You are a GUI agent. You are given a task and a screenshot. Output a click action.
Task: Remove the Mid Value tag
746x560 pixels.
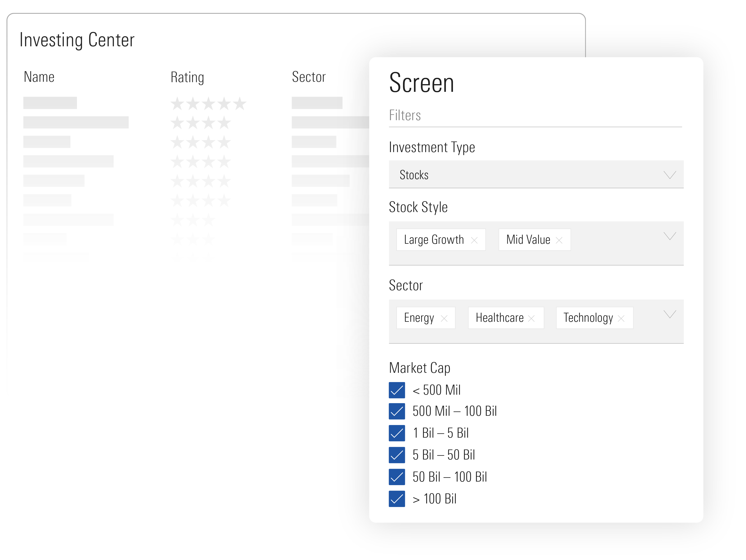click(x=559, y=240)
